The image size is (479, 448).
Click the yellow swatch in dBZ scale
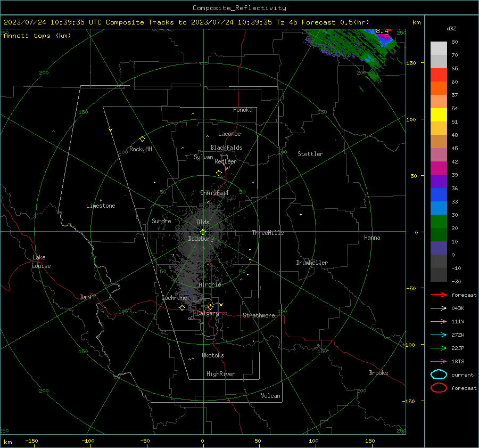pyautogui.click(x=439, y=115)
